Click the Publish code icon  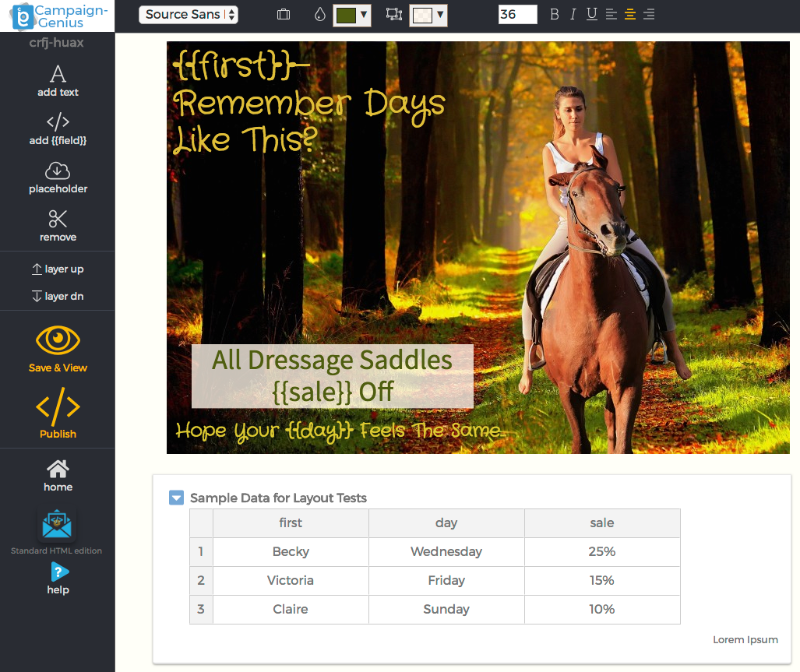[x=58, y=407]
